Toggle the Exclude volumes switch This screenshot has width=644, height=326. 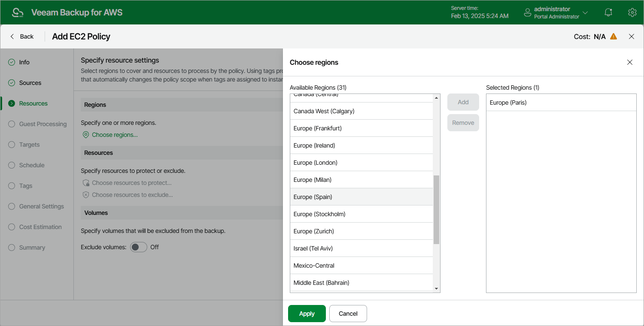click(139, 247)
